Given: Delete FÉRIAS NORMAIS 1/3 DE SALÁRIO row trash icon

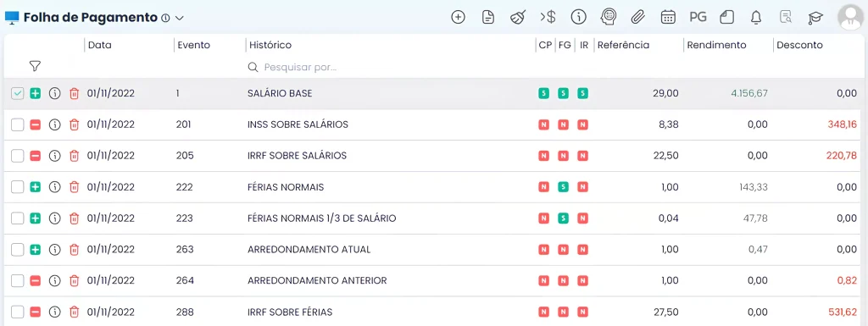Looking at the screenshot, I should tap(74, 218).
